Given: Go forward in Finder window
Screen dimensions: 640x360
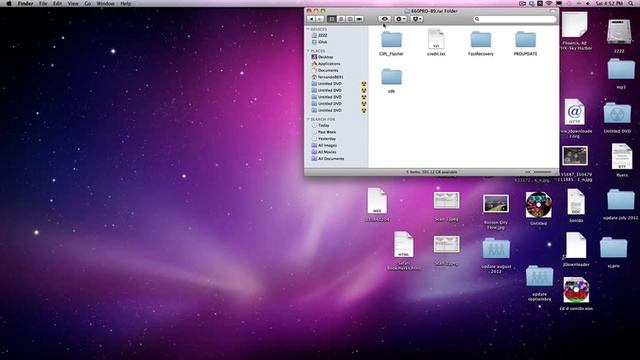Looking at the screenshot, I should (x=320, y=19).
